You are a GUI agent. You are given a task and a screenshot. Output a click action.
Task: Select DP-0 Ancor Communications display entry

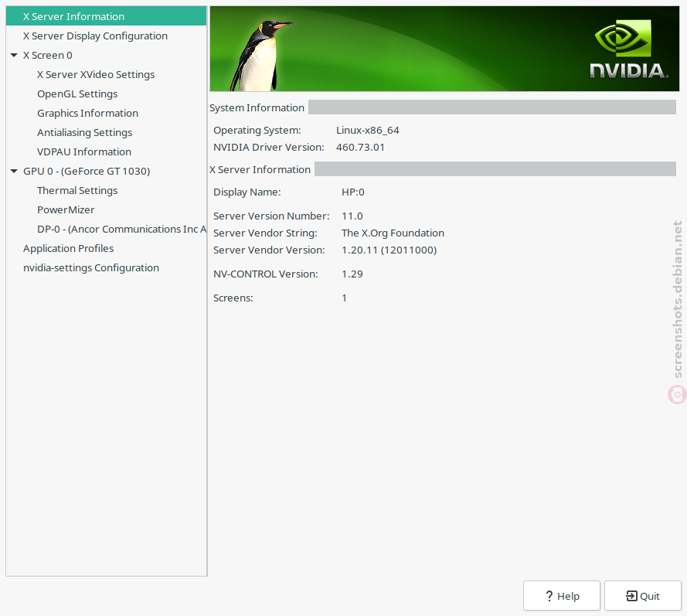(x=121, y=229)
